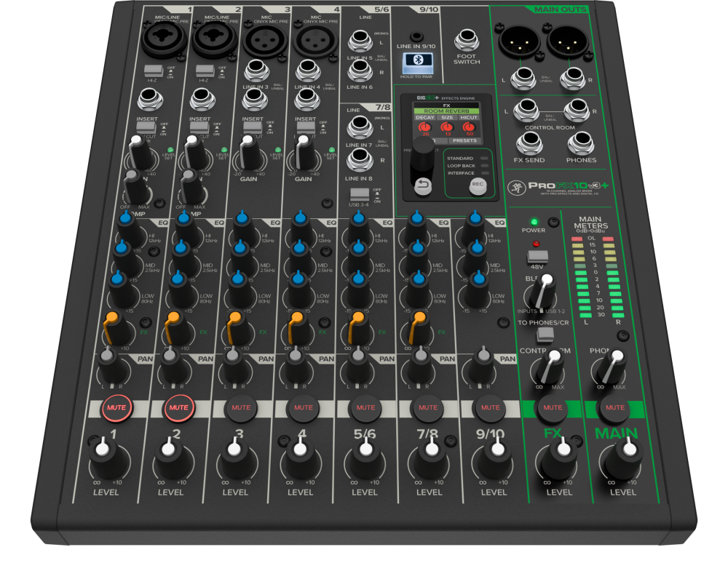Click the FX master LEVEL knob
Image resolution: width=728 pixels, height=582 pixels.
tap(560, 457)
